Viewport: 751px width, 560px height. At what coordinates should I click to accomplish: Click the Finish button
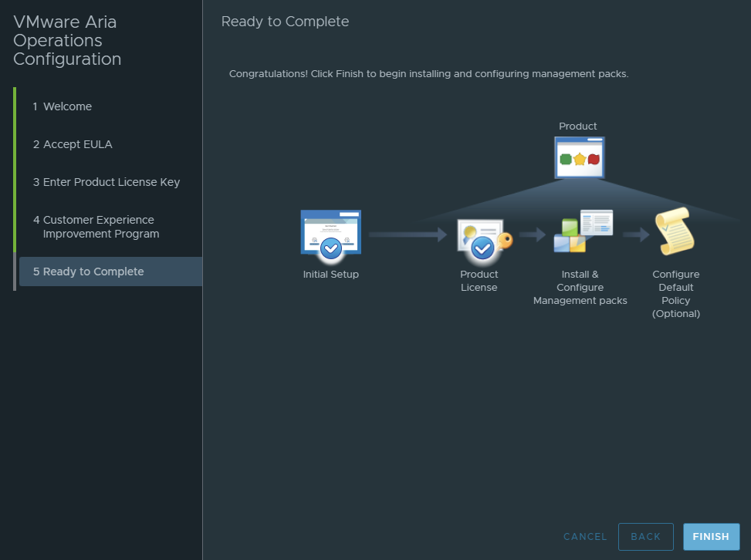711,537
